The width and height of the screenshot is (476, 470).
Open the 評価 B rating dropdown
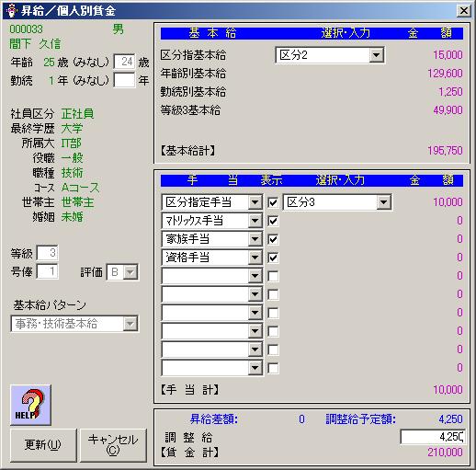(130, 272)
